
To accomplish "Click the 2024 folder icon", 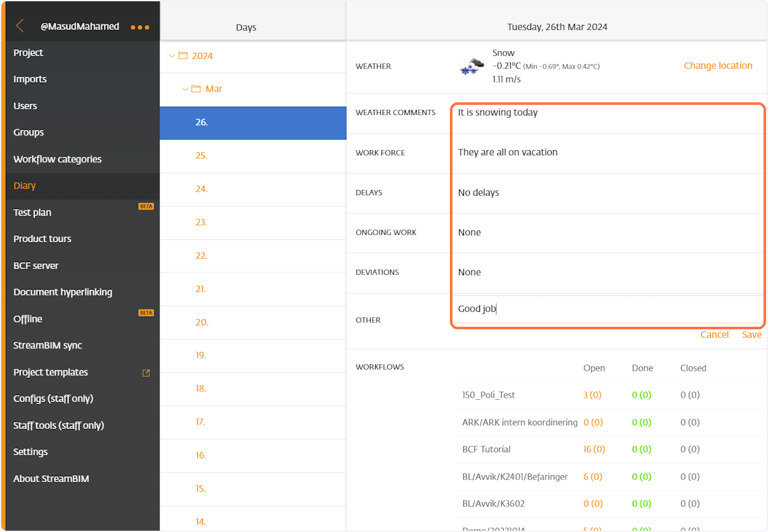I will 183,56.
